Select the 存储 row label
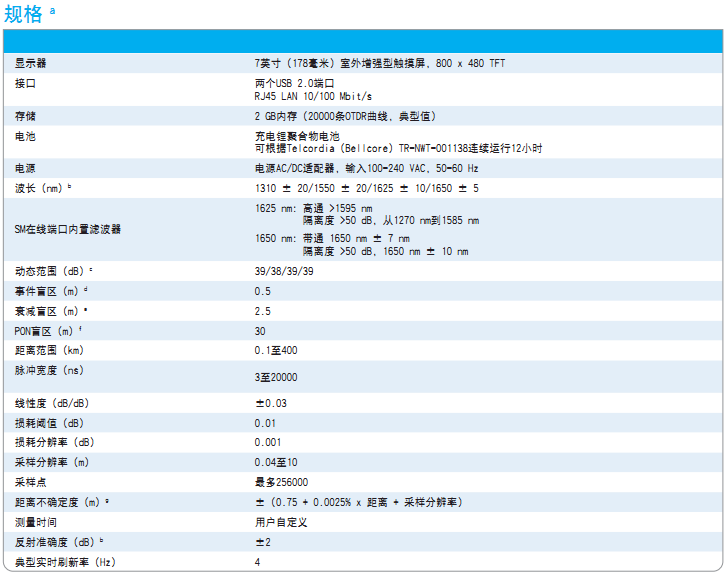This screenshot has width=726, height=574. [x=26, y=116]
